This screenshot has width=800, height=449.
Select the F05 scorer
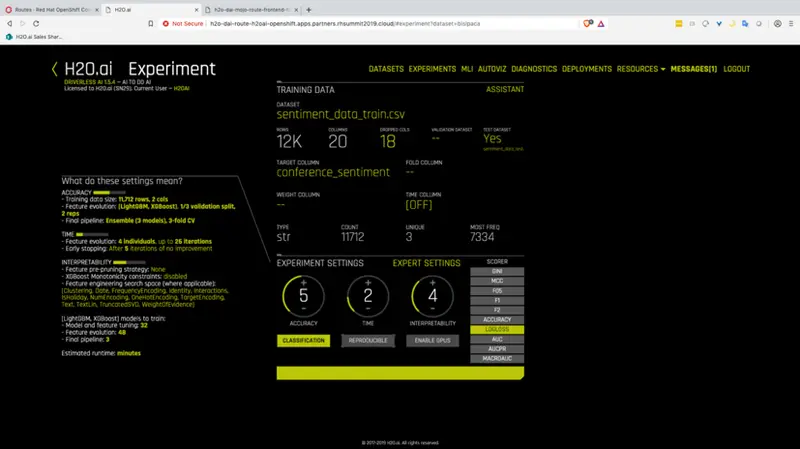pos(497,291)
